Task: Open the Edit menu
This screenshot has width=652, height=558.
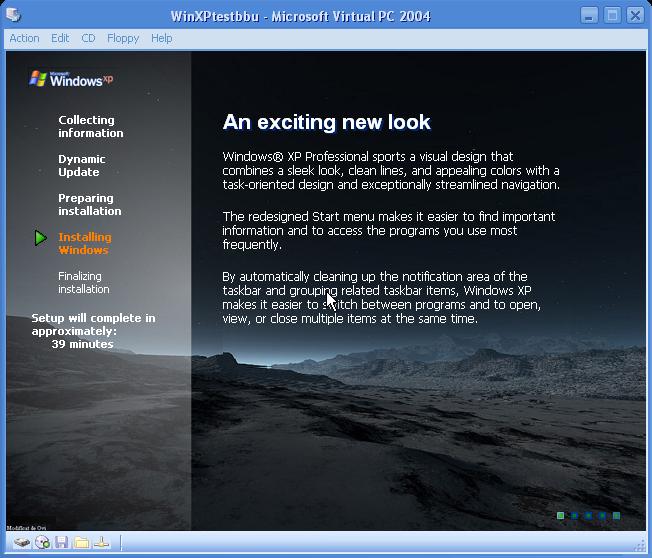Action: [60, 38]
